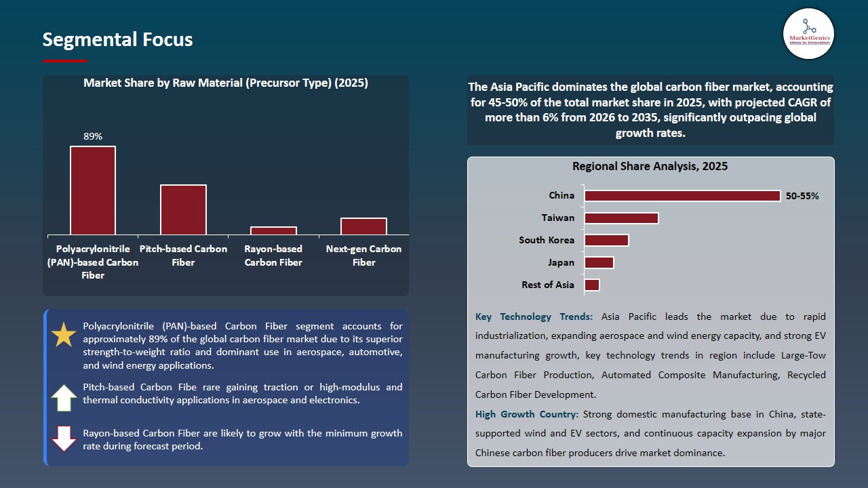Click the Segmental Focus slide title
Screen dimensions: 868x488
117,40
